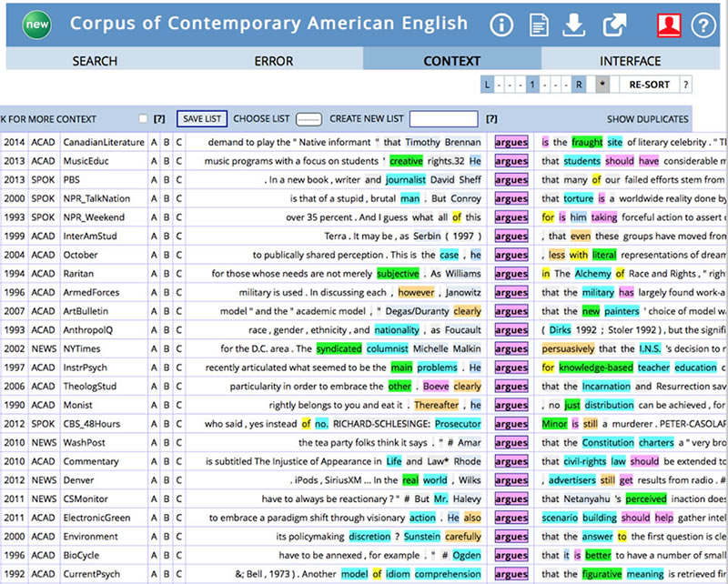Click the B cell in the PBS row
Image resolution: width=728 pixels, height=584 pixels.
pos(167,179)
